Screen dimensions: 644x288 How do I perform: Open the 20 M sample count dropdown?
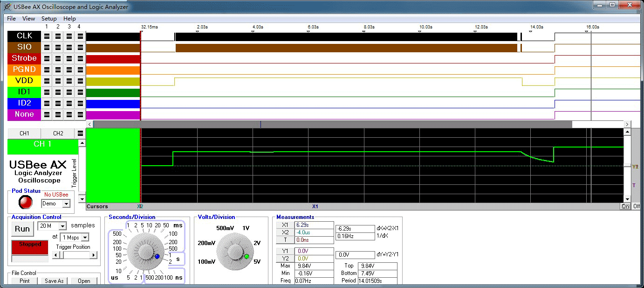63,226
